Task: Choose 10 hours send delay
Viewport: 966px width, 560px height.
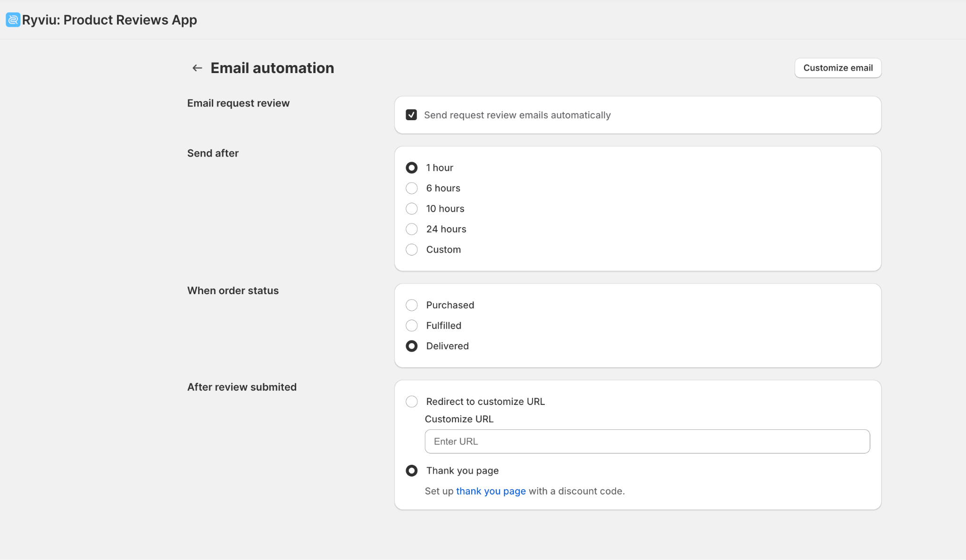Action: pyautogui.click(x=412, y=208)
